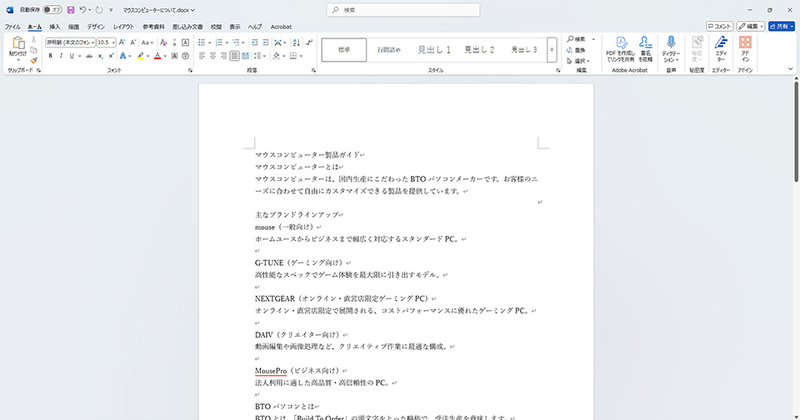Apply strikethrough formatting
The image size is (800, 420).
(89, 56)
